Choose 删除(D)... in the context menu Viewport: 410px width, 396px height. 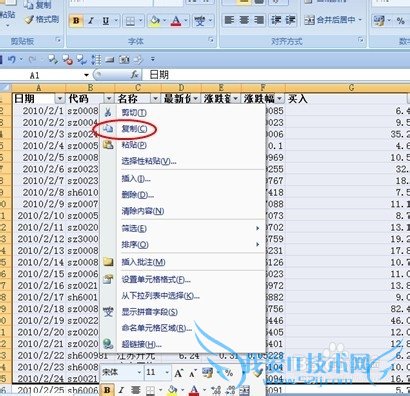[x=183, y=195]
